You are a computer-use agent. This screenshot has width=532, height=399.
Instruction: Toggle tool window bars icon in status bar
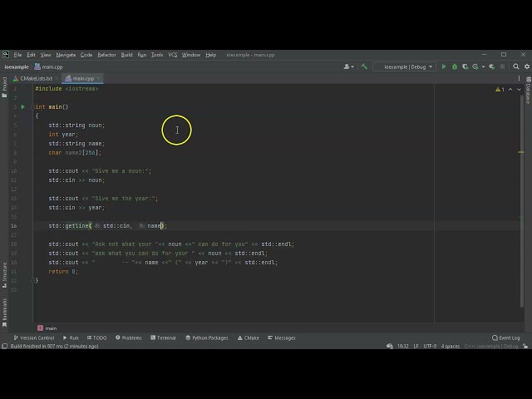pos(4,346)
